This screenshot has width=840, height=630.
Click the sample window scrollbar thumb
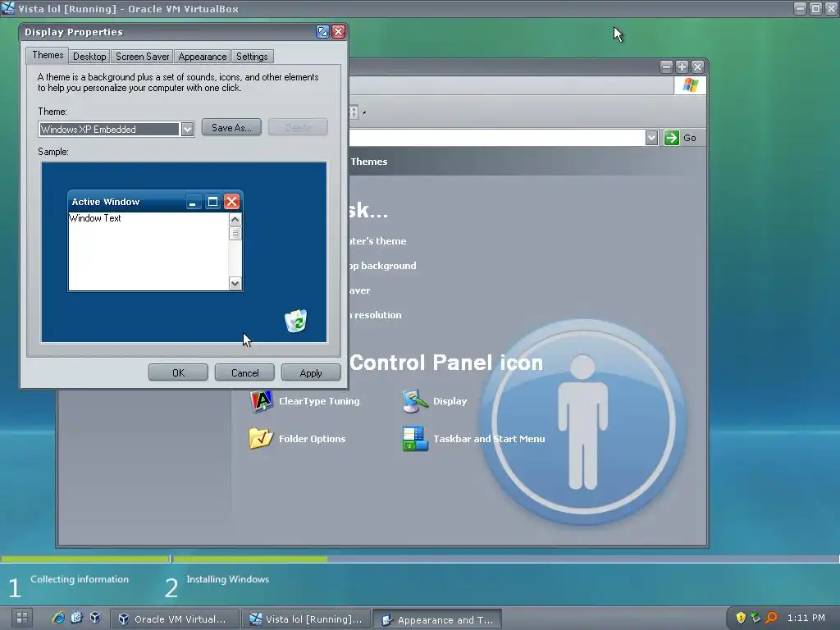[x=235, y=233]
